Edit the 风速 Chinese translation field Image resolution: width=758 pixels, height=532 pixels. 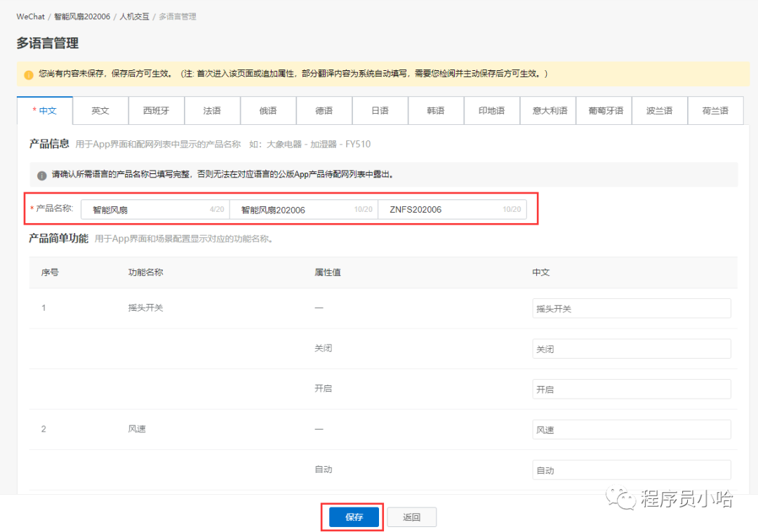pyautogui.click(x=631, y=430)
